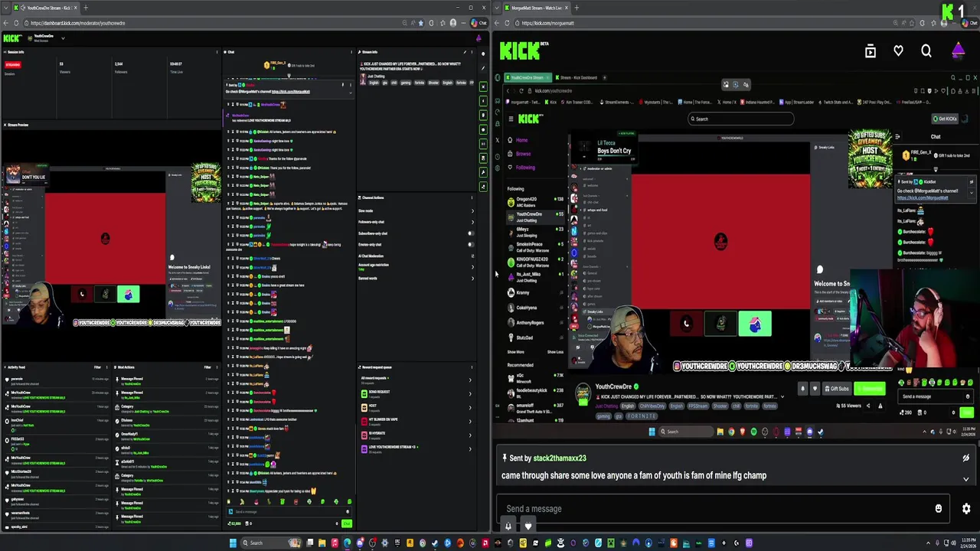Click the HOST reward row
This screenshot has height=551, width=980.
[415, 407]
